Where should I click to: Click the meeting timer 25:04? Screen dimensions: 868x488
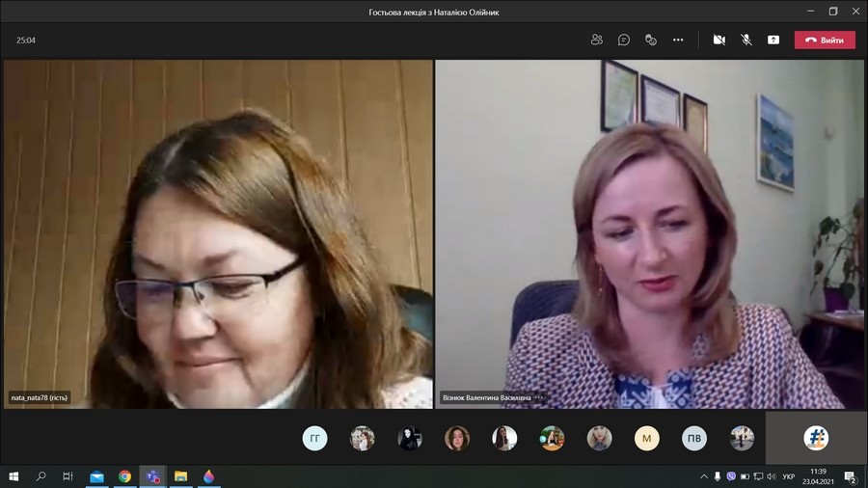click(x=26, y=41)
